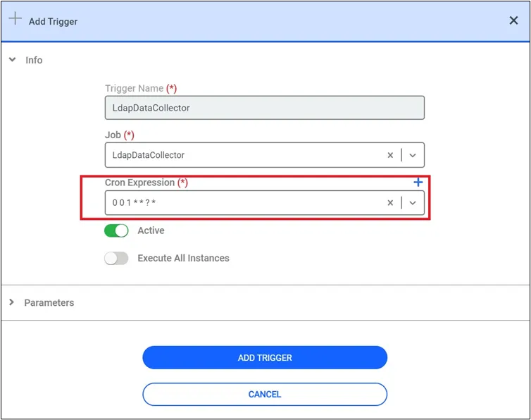Click the Parameters section label
531x420 pixels.
click(x=49, y=302)
